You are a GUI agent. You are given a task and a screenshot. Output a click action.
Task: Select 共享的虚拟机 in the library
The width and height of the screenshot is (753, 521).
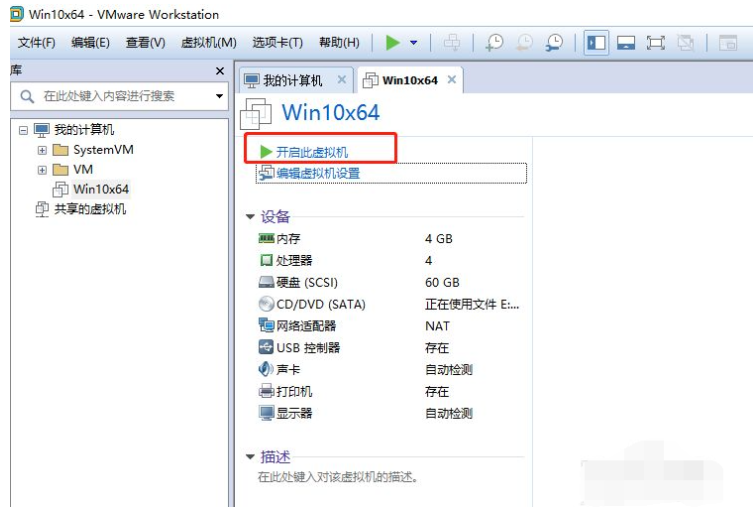point(90,209)
